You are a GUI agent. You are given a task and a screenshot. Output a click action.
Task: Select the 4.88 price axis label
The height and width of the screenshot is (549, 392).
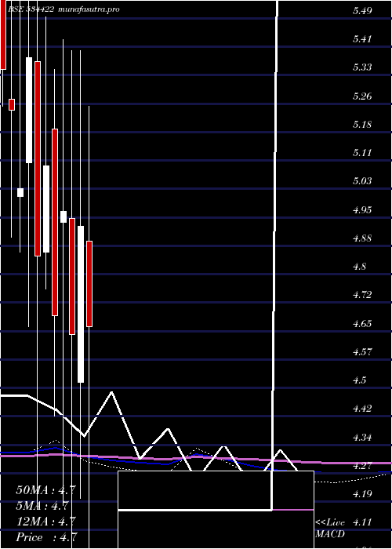[x=362, y=238]
